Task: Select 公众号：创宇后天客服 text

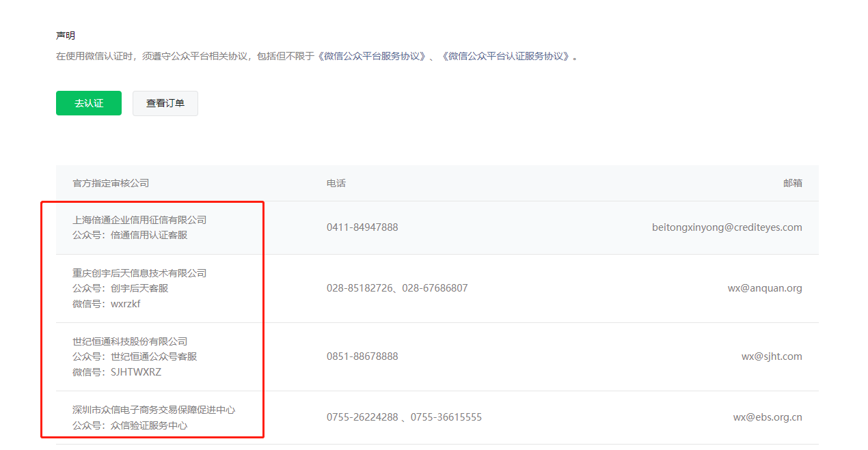Action: tap(120, 288)
